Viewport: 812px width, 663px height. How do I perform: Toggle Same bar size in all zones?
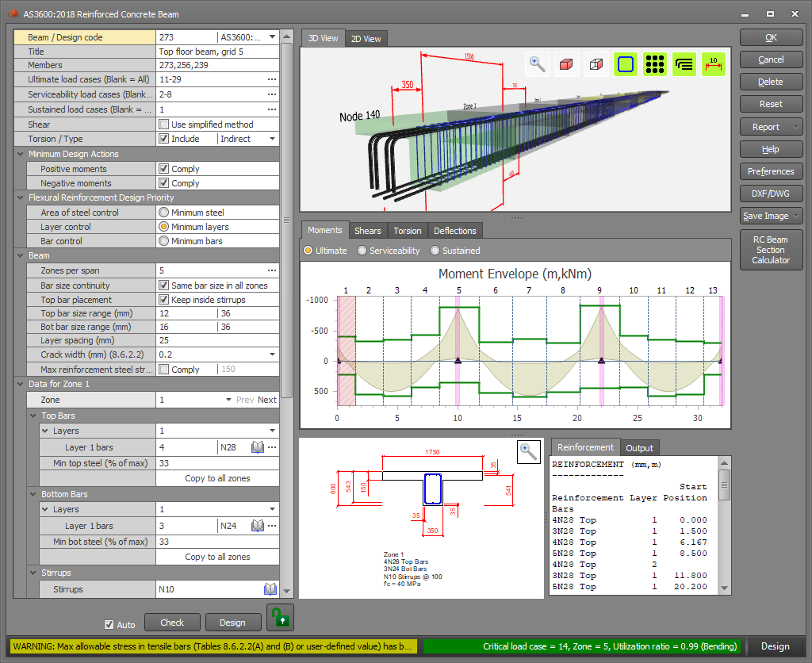[x=163, y=286]
